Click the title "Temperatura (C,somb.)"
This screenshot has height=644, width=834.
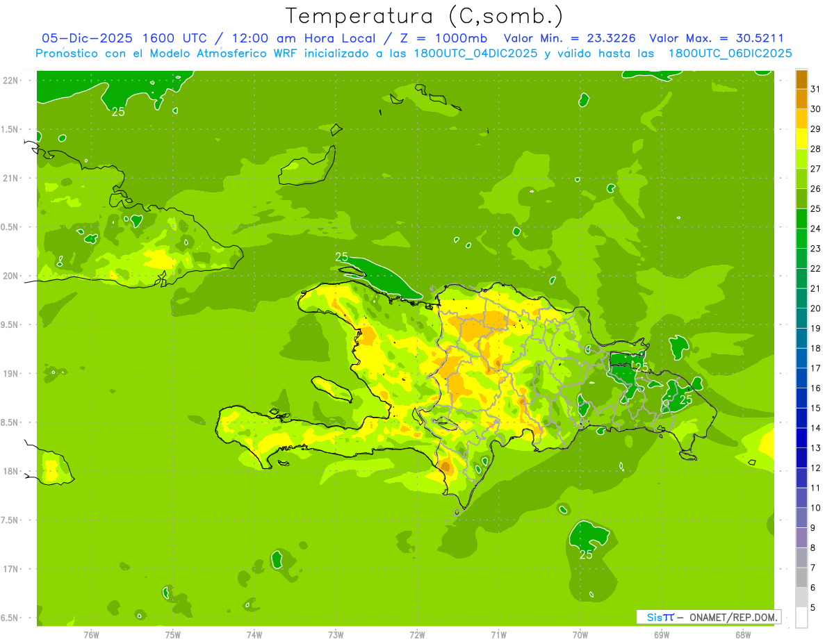425,16
